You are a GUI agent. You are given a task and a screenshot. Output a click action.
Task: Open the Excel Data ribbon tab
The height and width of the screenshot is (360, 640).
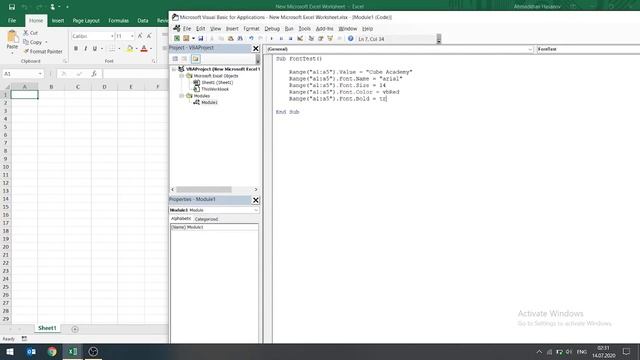click(142, 20)
